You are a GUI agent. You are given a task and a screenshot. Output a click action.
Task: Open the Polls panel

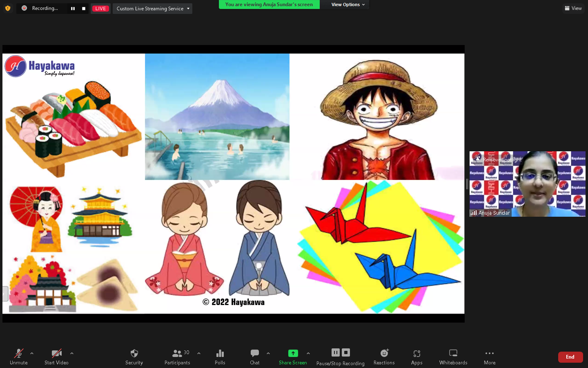(x=220, y=357)
